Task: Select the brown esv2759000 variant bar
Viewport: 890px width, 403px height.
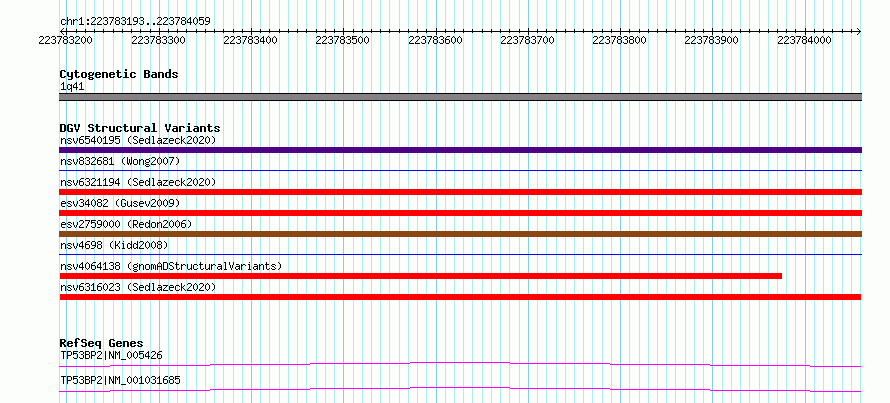Action: [x=460, y=234]
